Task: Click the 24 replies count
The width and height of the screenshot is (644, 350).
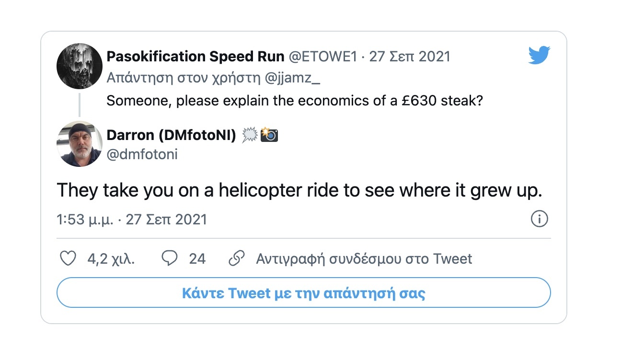Action: pos(197,259)
